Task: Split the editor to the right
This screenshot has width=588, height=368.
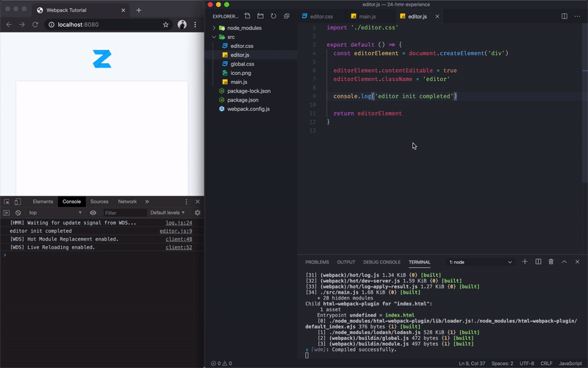Action: [564, 16]
